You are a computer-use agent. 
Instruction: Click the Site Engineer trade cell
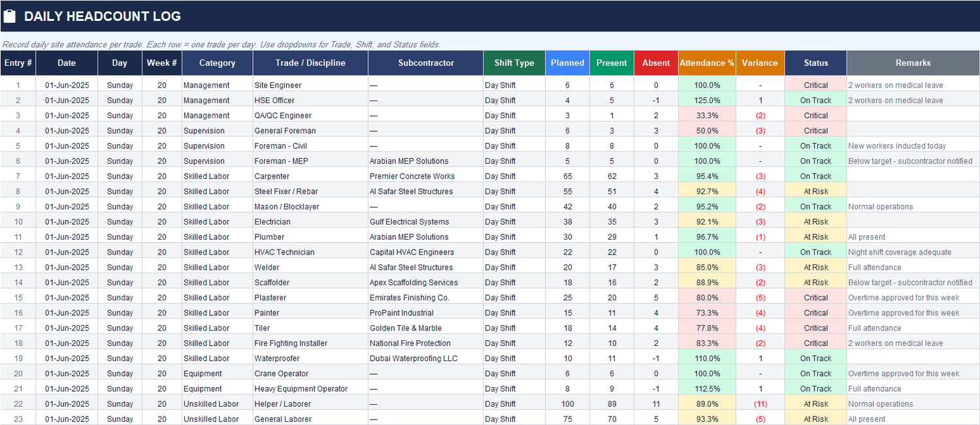pyautogui.click(x=310, y=86)
